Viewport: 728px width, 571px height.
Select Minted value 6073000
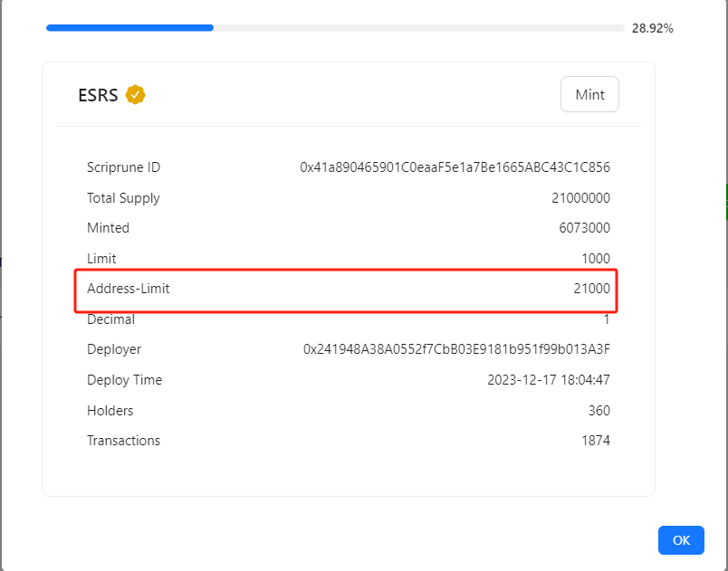pos(585,228)
